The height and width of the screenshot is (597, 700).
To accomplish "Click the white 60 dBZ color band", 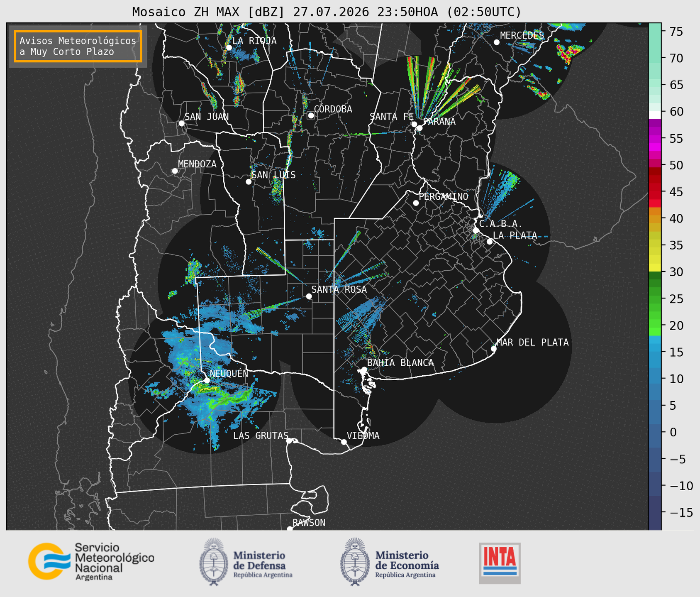I will (x=655, y=115).
